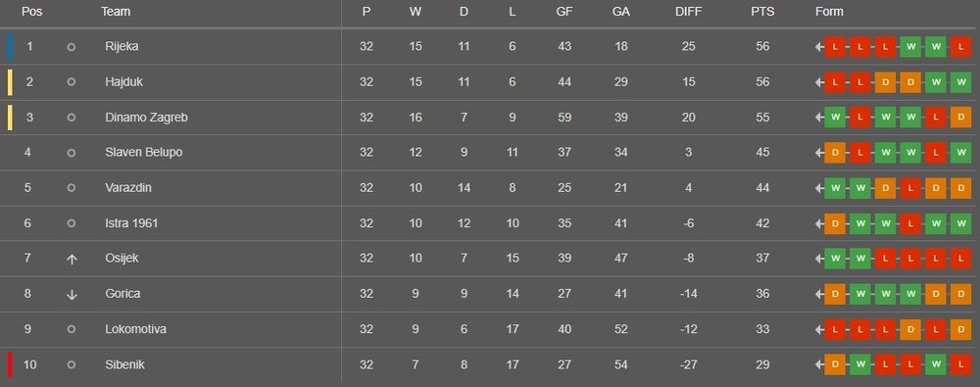Screen dimensions: 980x387
Task: Click Lokomotiva's last D form badge
Action: point(960,329)
